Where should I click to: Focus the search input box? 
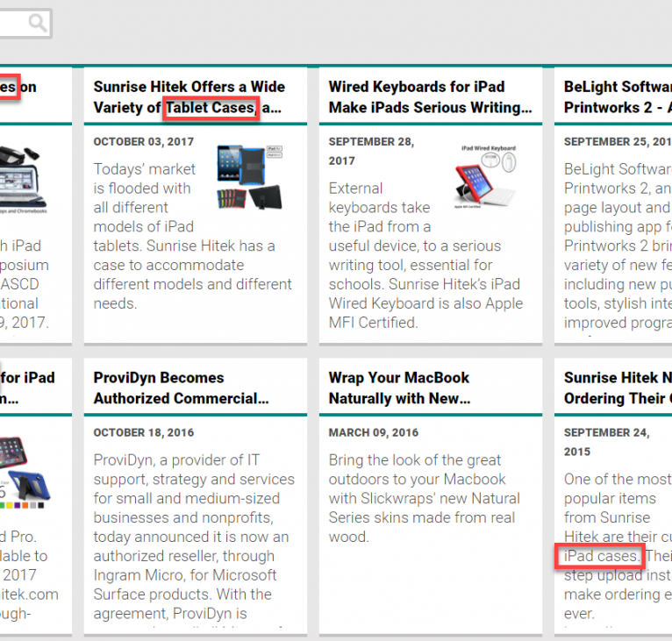pos(12,24)
